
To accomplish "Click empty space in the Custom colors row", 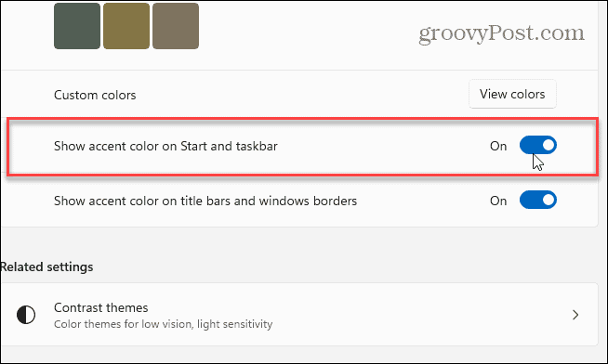I will 302,95.
